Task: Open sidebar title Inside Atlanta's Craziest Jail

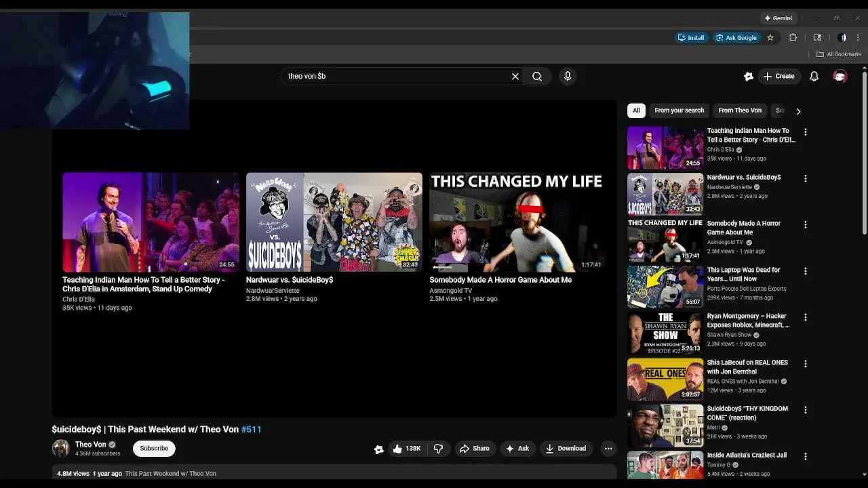Action: click(747, 455)
